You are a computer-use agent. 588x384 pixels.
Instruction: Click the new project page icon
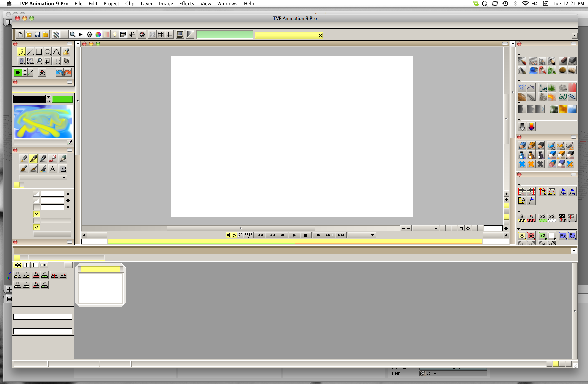pos(20,34)
